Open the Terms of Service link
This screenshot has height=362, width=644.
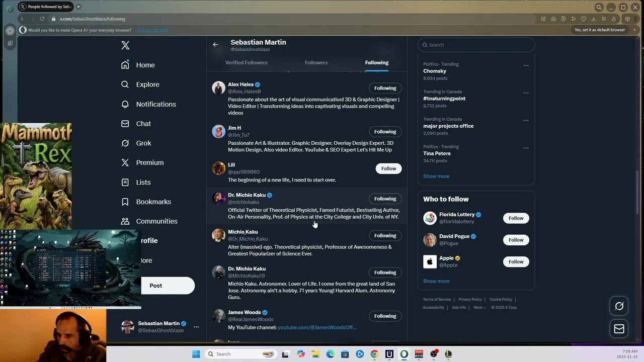pos(437,300)
